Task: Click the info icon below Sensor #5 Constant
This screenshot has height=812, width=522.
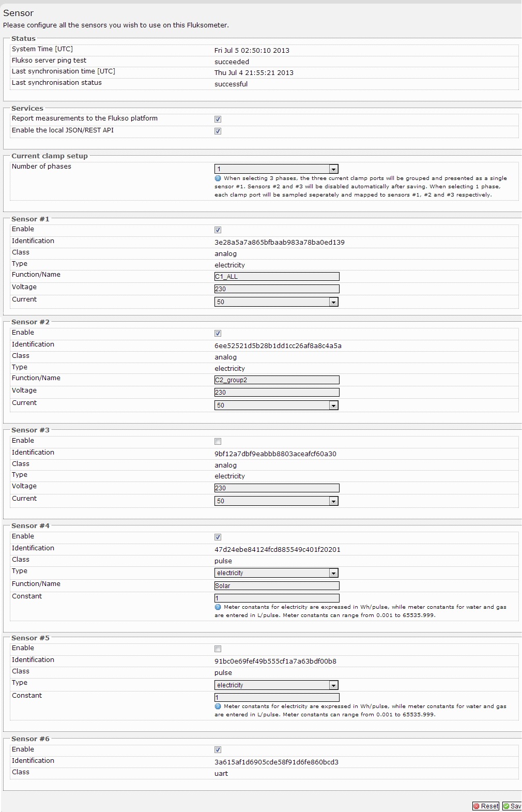Action: point(218,706)
